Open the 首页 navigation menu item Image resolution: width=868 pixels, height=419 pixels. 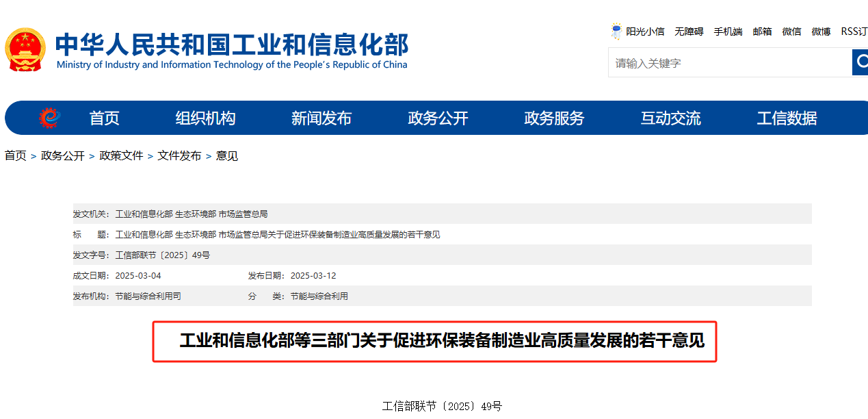click(x=104, y=118)
